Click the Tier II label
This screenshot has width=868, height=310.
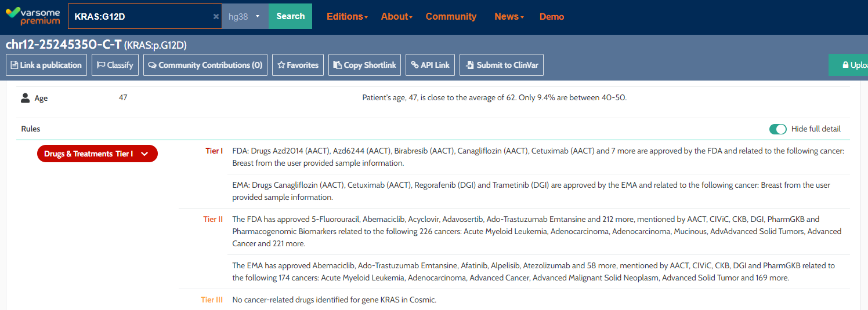point(213,219)
